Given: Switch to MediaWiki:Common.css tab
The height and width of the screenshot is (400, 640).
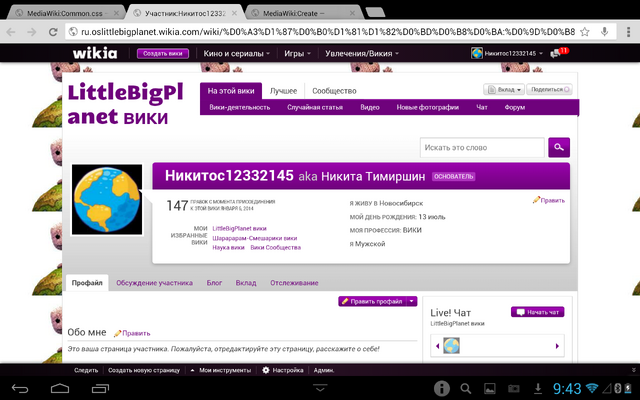Looking at the screenshot, I should coord(64,13).
